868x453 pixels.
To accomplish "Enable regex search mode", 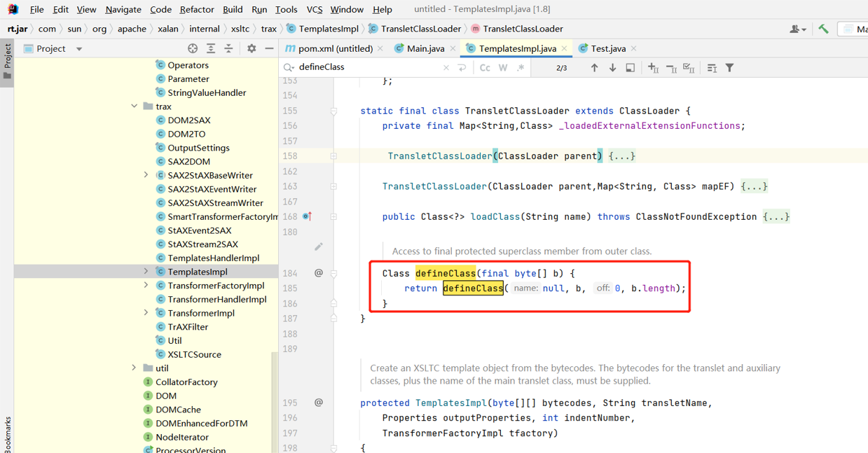I will (x=521, y=67).
